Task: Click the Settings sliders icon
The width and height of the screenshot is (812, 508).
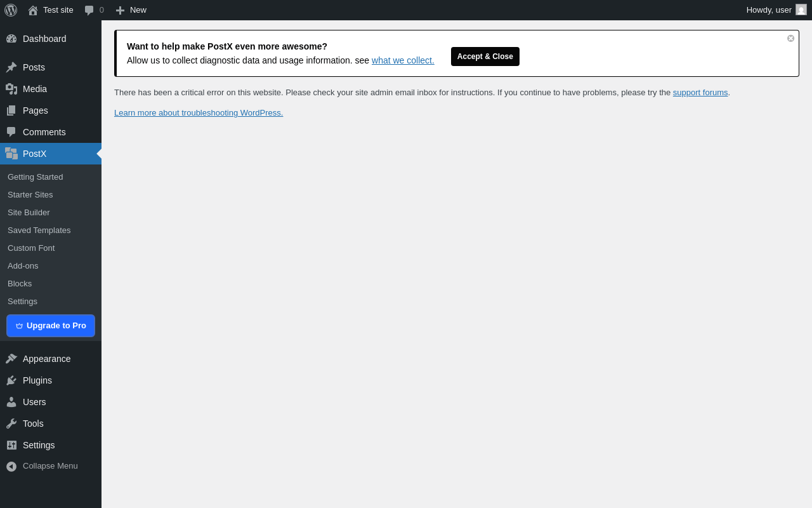Action: click(x=11, y=445)
